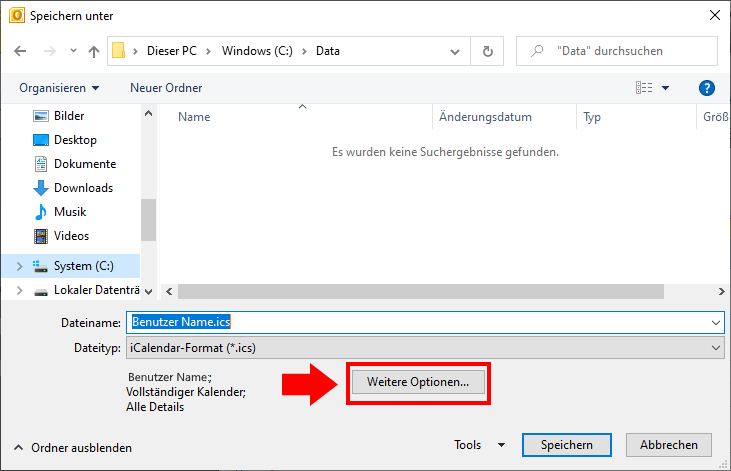The width and height of the screenshot is (731, 471).
Task: Open the Dateiname history dropdown arrow
Action: coord(715,323)
